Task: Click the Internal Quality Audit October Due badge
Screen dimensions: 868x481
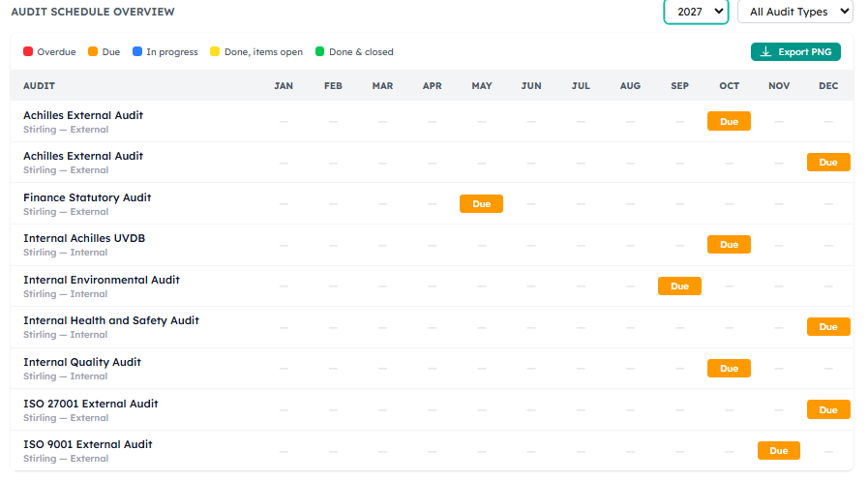Action: (x=729, y=368)
